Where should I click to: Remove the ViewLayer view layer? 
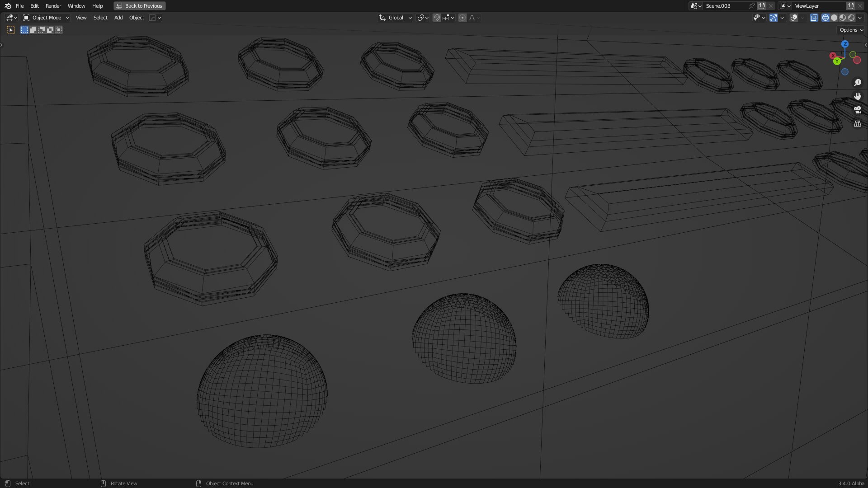[x=860, y=6]
